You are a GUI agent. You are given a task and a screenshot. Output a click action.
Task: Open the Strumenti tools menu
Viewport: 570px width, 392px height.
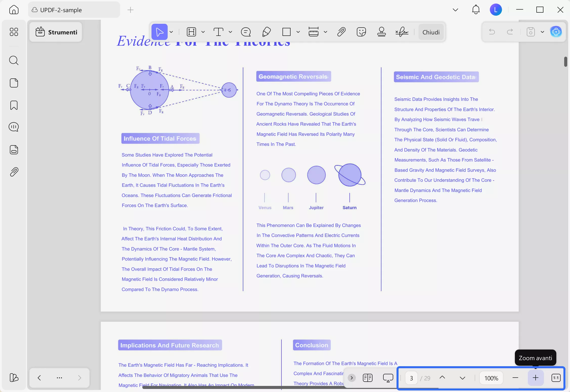coord(56,32)
